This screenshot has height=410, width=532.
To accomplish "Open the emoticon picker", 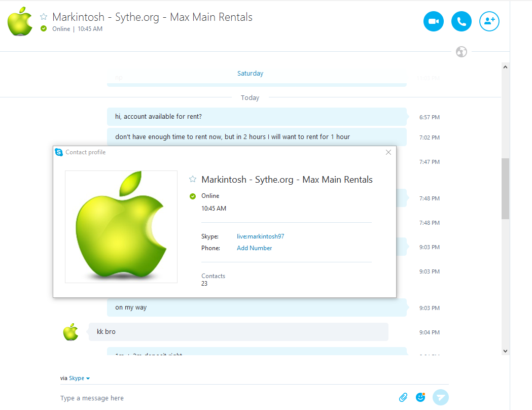I will [420, 397].
